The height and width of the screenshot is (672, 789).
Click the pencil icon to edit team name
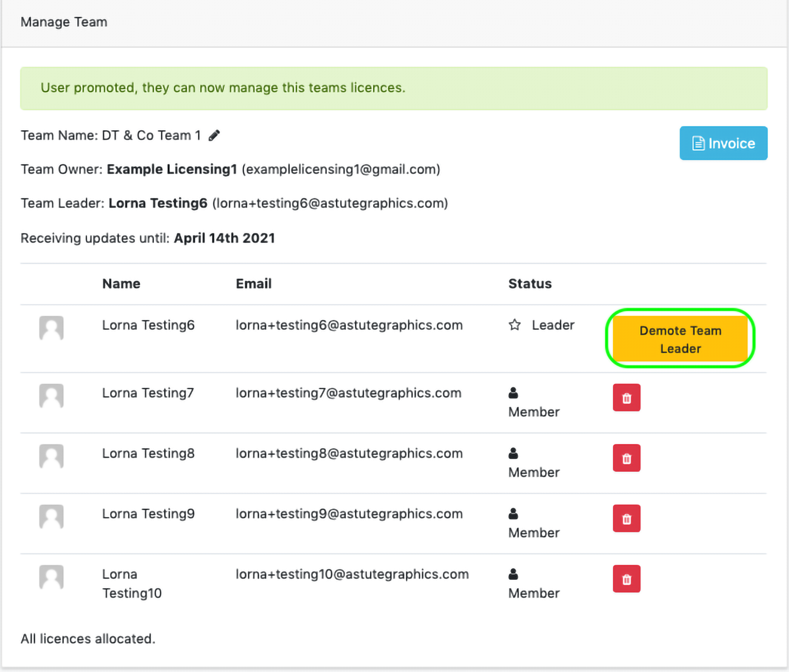(214, 136)
